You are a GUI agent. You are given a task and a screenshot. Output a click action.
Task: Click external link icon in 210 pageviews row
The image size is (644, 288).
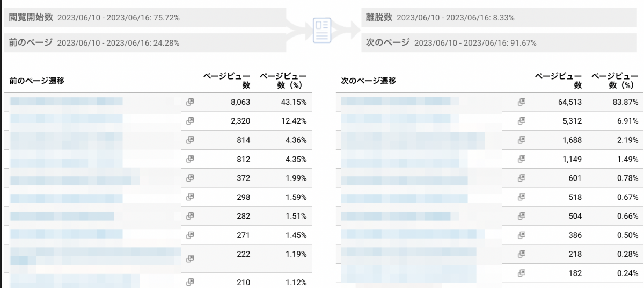tap(190, 282)
